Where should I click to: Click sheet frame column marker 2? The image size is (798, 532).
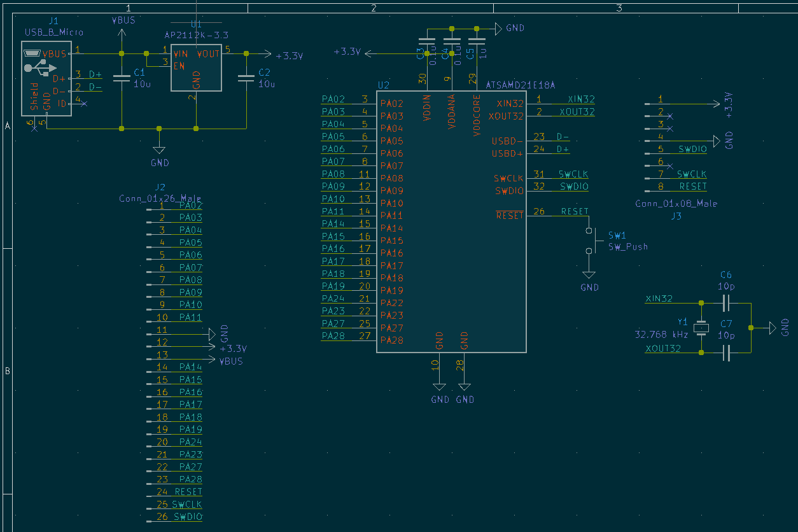point(374,8)
